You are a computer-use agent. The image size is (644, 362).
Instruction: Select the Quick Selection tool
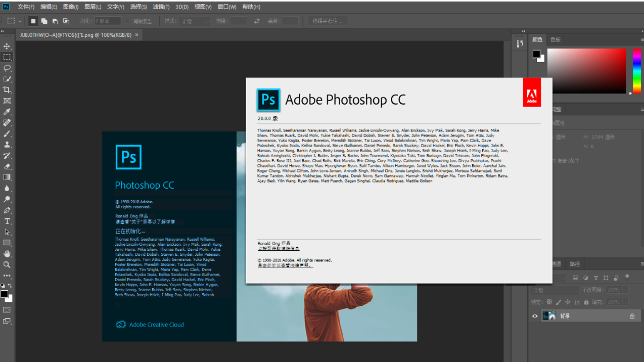point(7,79)
